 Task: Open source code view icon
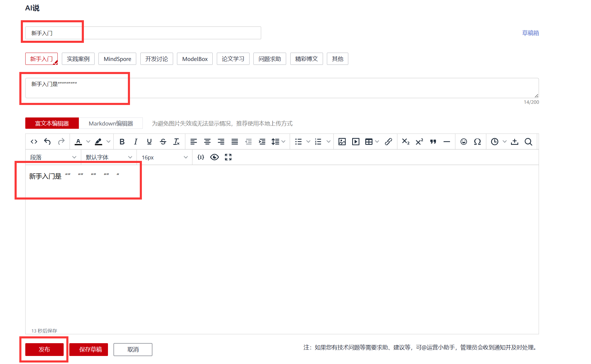(x=34, y=142)
